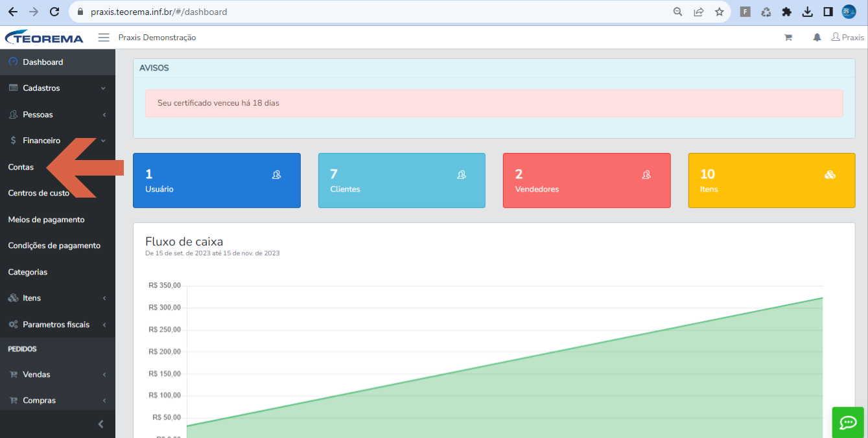Click the user icon on Clientes card
The width and height of the screenshot is (868, 438).
pyautogui.click(x=462, y=174)
